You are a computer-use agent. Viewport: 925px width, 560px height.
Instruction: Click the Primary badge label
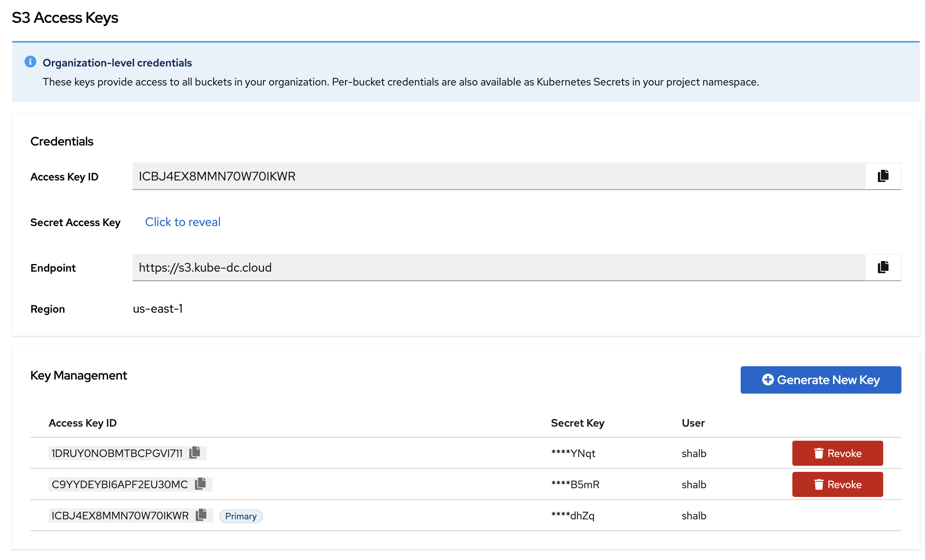241,516
